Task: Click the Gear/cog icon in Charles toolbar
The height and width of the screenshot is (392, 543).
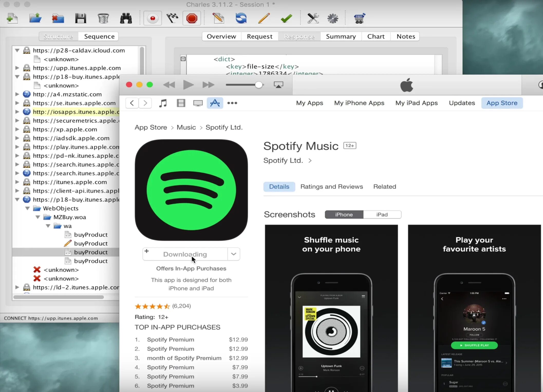Action: pos(333,18)
